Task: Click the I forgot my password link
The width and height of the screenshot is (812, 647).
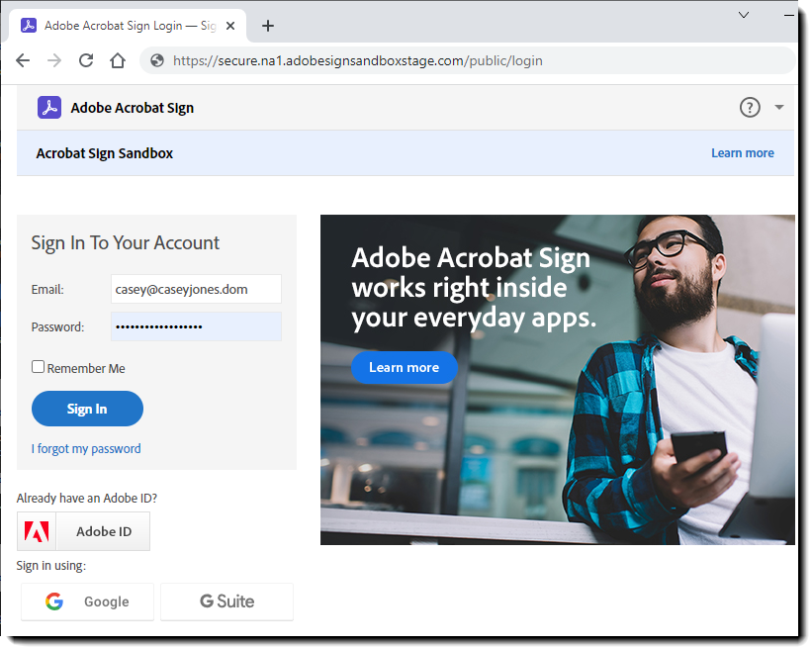Action: [86, 448]
